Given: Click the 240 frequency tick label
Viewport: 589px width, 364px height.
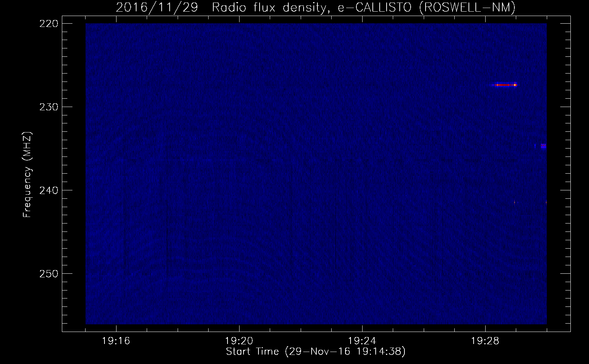Looking at the screenshot, I should 48,190.
